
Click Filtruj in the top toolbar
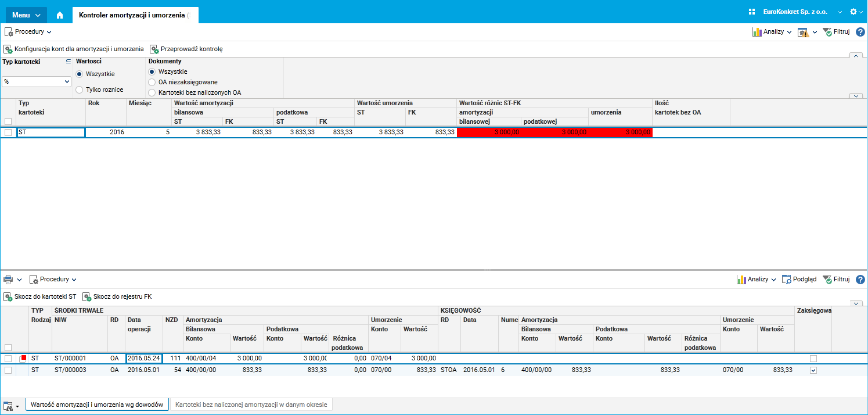tap(836, 32)
